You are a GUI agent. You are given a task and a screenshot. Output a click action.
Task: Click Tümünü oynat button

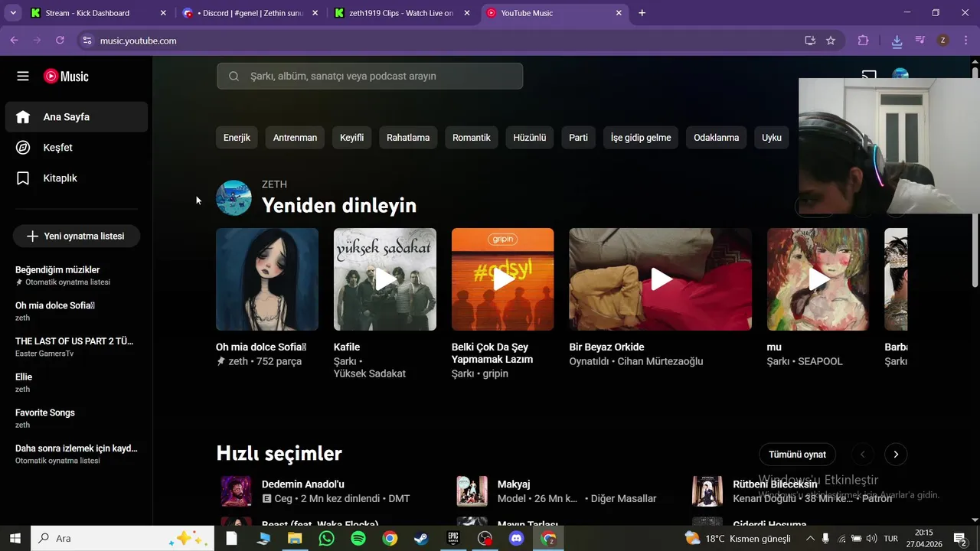point(797,455)
